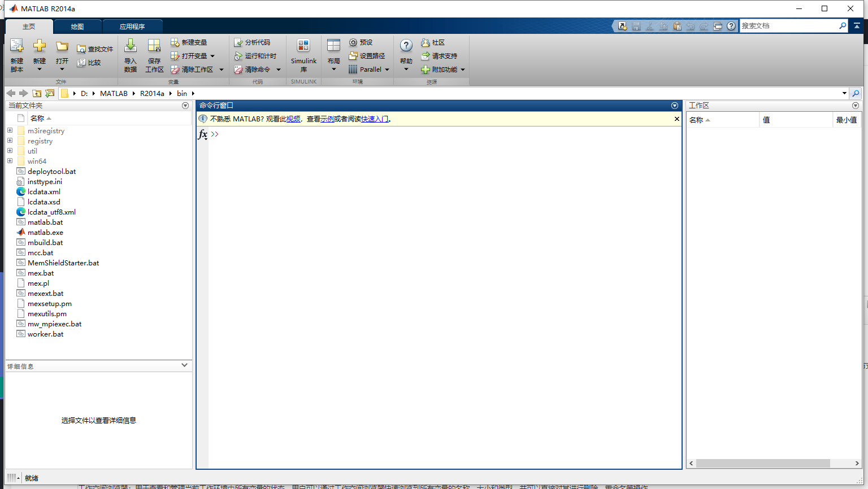Select lcdata_utf8.xml file
The image size is (868, 489).
(51, 212)
